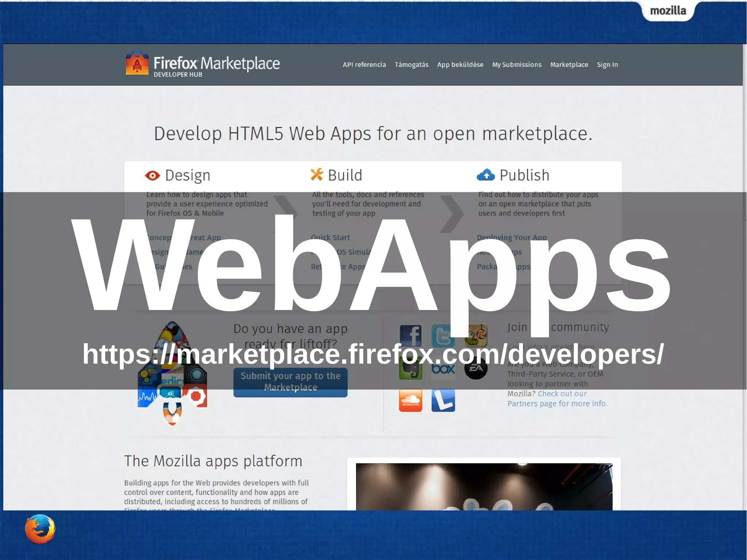Click the Firefox Marketplace briefcase logo
The image size is (747, 560).
[x=137, y=63]
